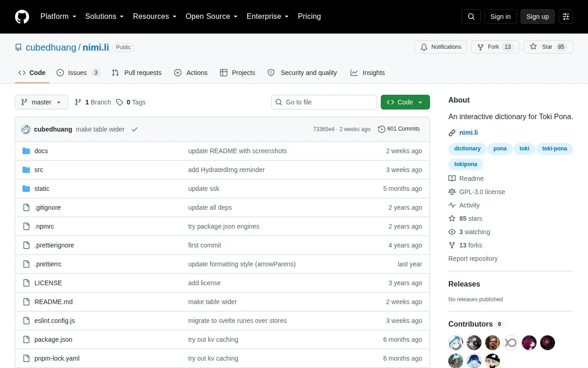Click the static folder icon

[26, 189]
